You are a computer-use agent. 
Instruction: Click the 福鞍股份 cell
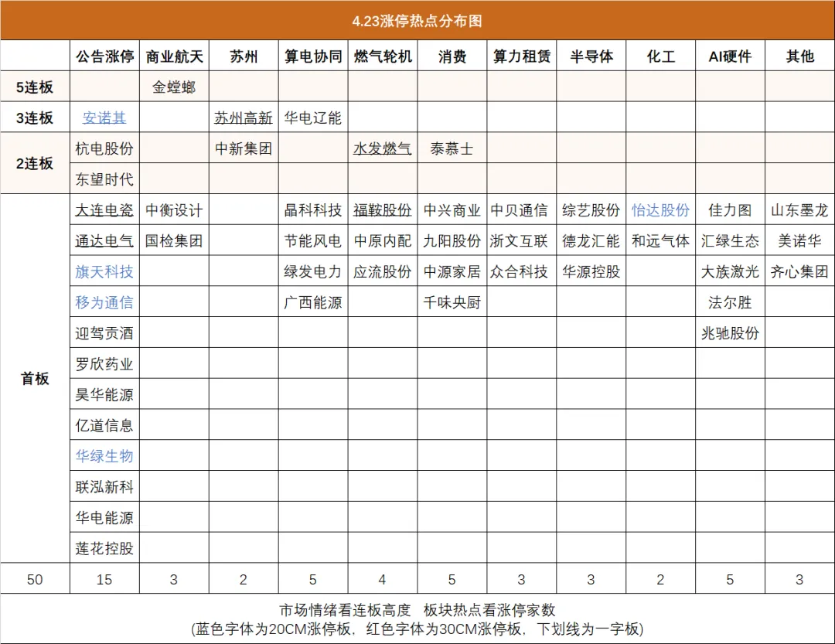pos(383,210)
